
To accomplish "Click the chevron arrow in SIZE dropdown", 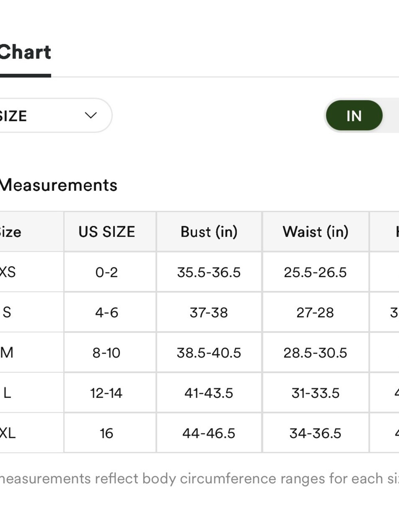I will click(91, 115).
